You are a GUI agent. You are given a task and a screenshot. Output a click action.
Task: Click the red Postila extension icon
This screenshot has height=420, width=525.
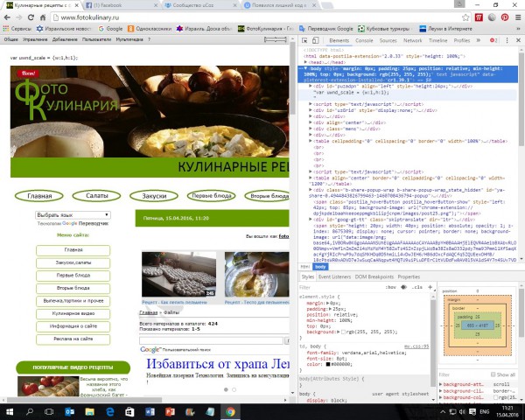[479, 17]
